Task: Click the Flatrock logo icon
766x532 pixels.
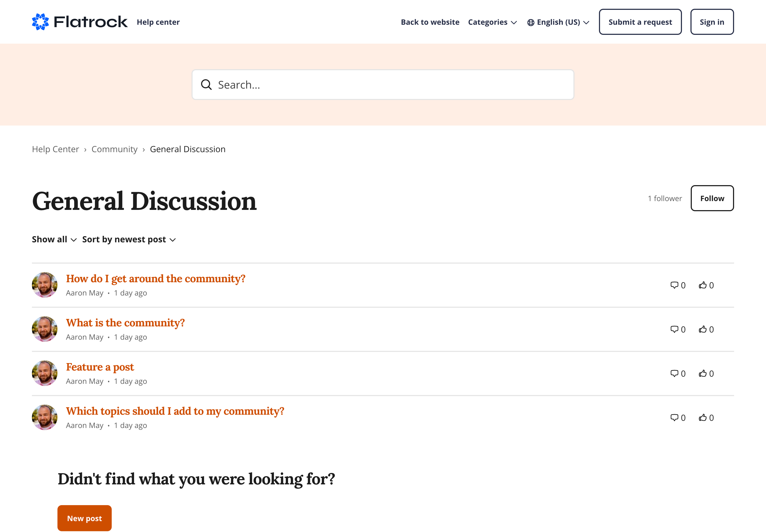Action: click(40, 22)
